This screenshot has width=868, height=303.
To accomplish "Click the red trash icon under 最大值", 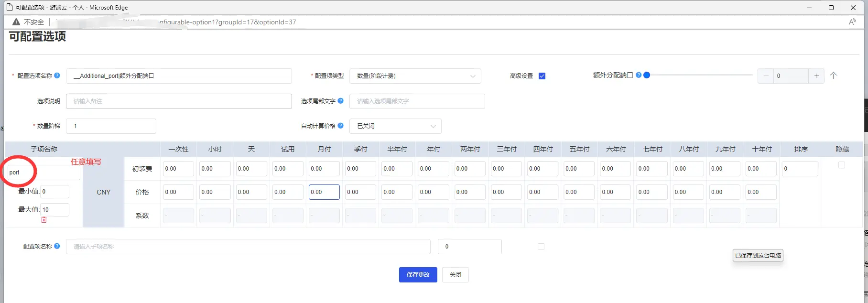I will click(x=44, y=220).
